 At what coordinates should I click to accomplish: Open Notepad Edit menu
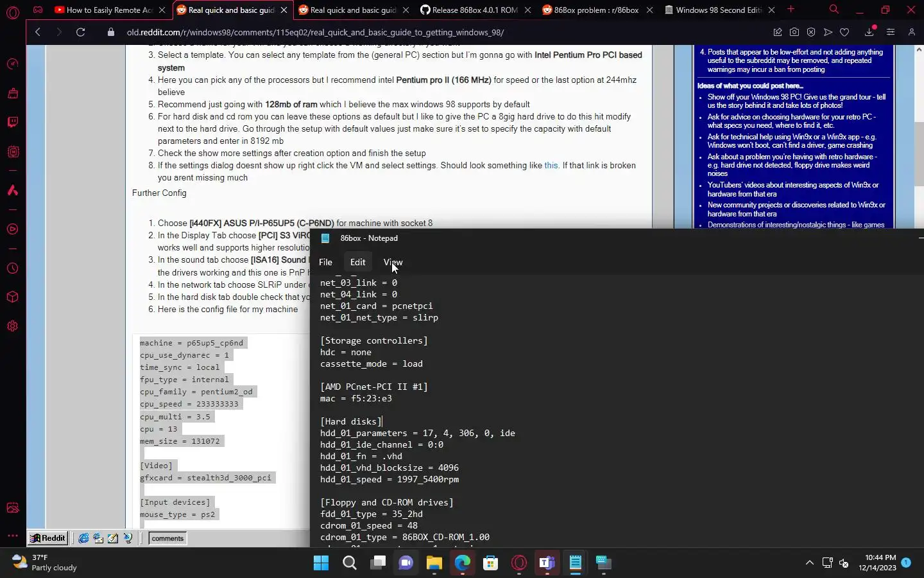pos(357,262)
